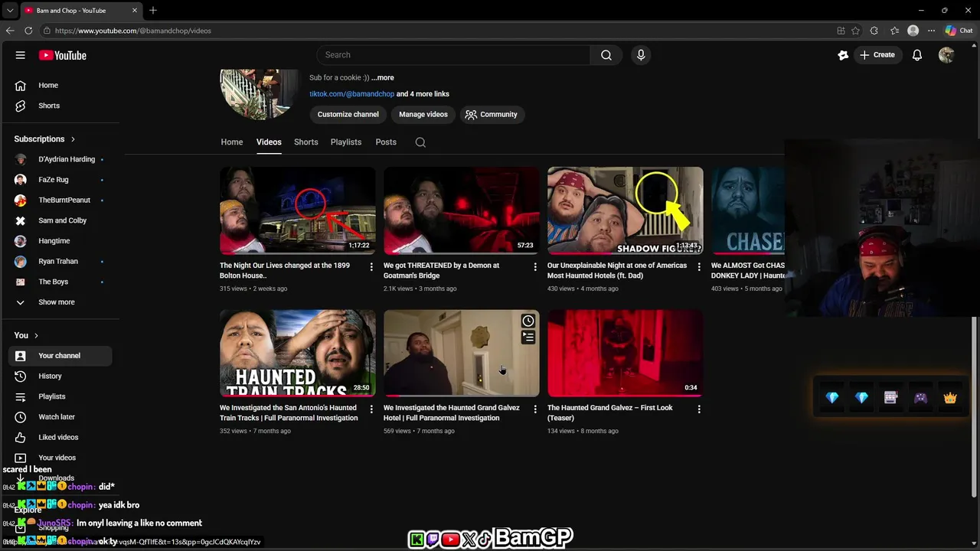Viewport: 980px width, 551px height.
Task: Open History in the sidebar
Action: pyautogui.click(x=60, y=376)
